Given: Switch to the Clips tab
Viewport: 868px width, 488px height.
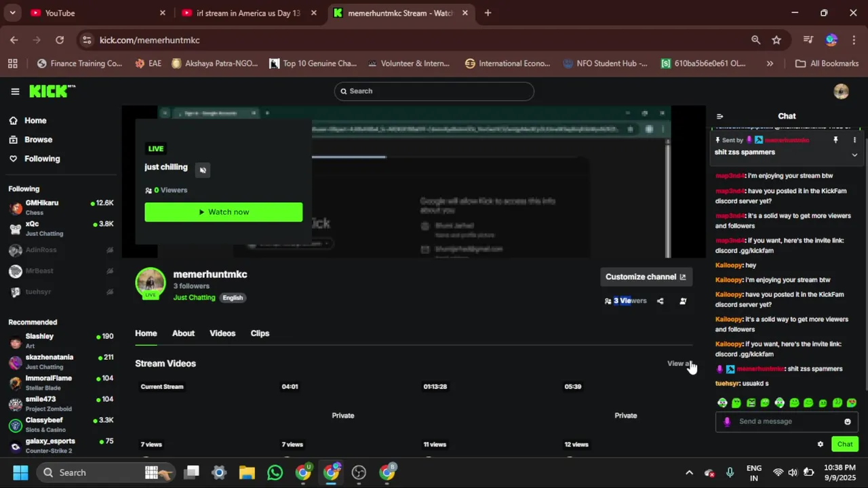Looking at the screenshot, I should (260, 333).
